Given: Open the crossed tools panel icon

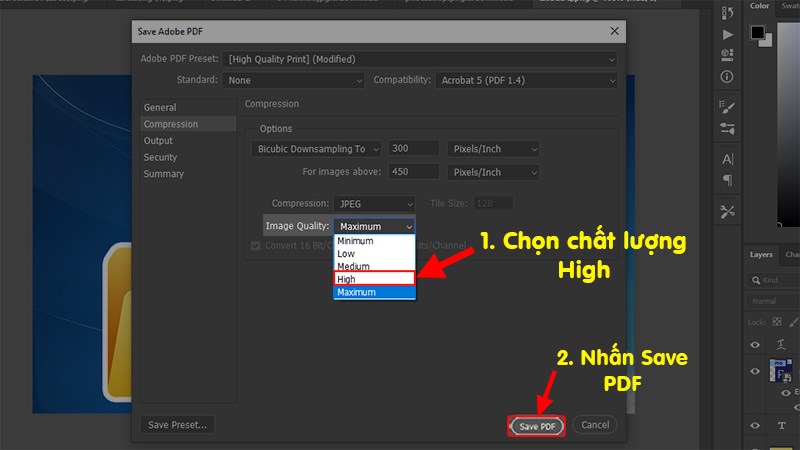Looking at the screenshot, I should pos(727,212).
